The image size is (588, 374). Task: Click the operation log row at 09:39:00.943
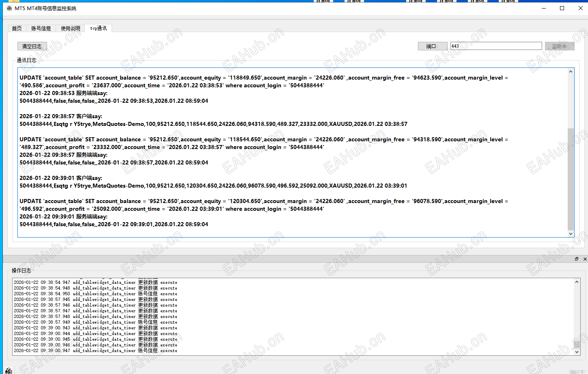click(95, 328)
